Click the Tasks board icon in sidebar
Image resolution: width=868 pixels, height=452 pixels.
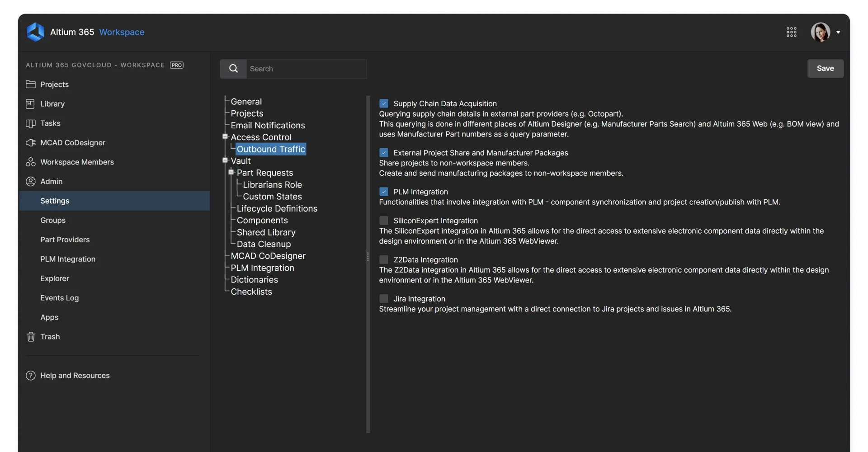pos(31,123)
